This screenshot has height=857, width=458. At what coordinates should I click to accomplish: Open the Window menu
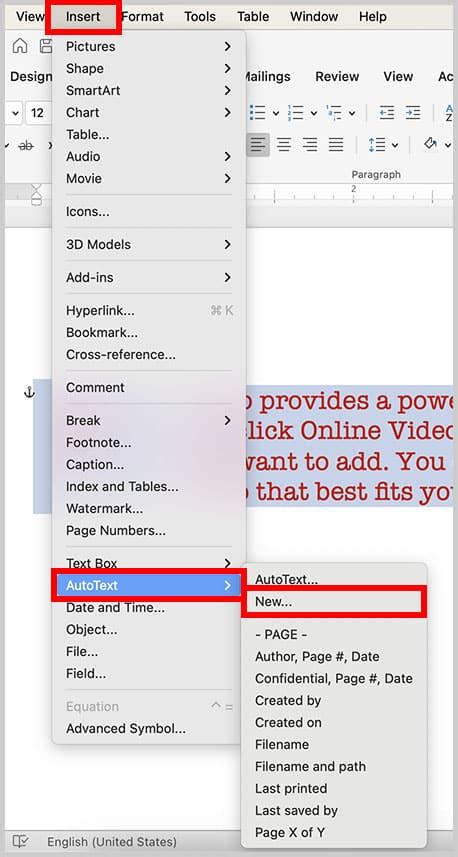(314, 16)
